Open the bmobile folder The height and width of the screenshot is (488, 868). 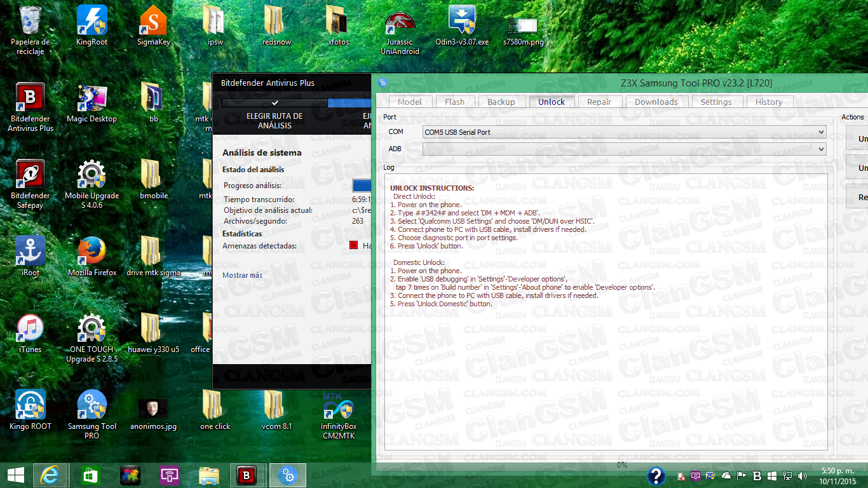pyautogui.click(x=153, y=179)
